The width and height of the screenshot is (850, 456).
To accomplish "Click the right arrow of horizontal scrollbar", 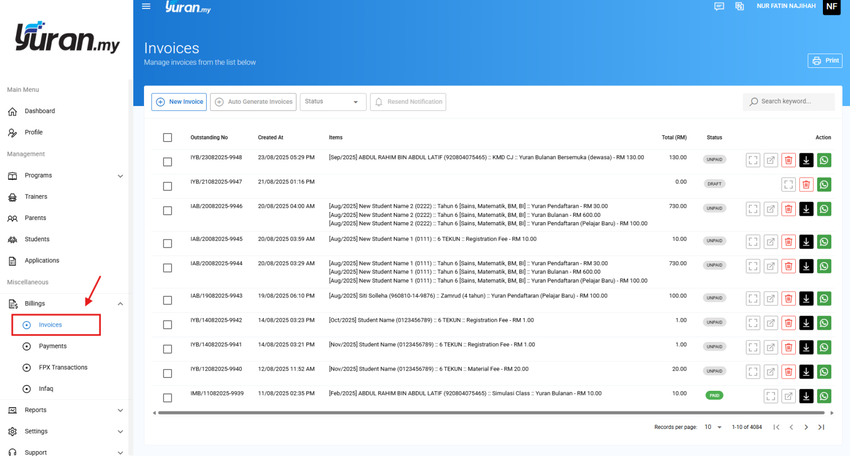I will [832, 413].
